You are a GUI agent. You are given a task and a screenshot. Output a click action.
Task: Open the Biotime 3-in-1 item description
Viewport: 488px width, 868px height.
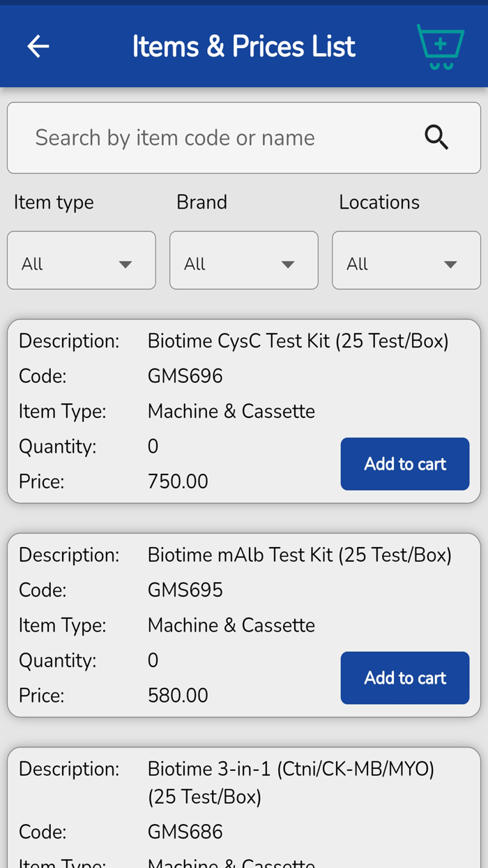click(291, 781)
